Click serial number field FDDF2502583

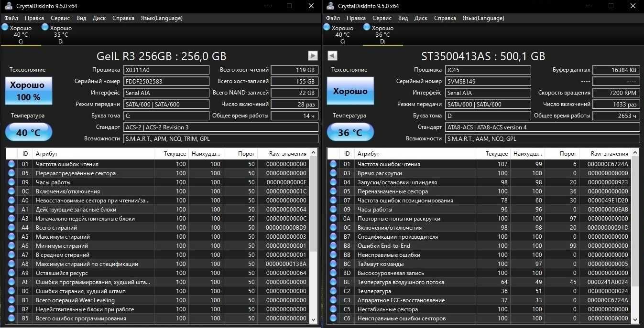tap(166, 81)
